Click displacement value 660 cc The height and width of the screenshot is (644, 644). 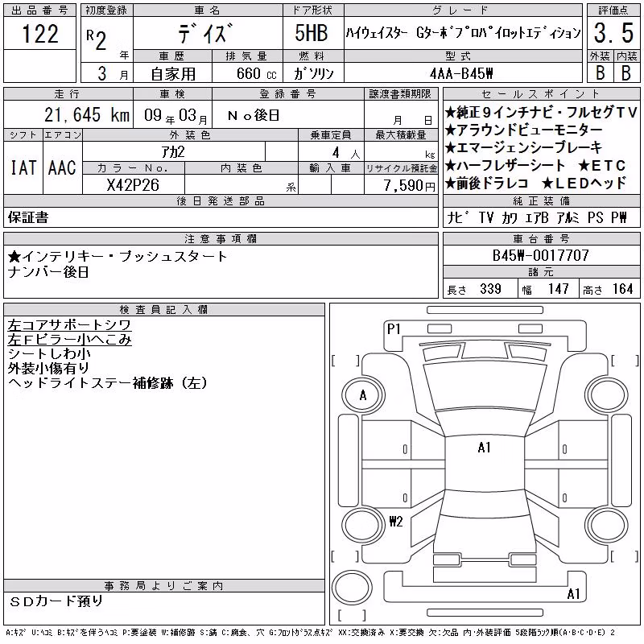coord(256,74)
